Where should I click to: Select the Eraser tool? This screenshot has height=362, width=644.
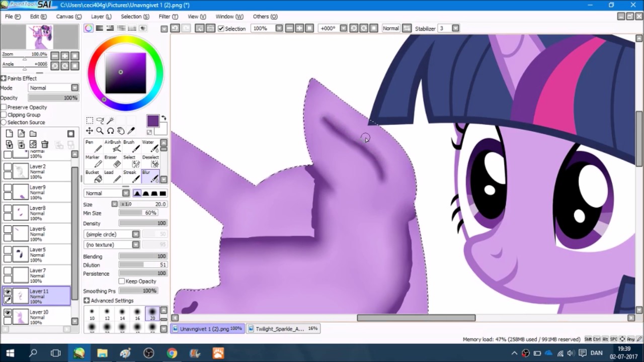coord(113,161)
